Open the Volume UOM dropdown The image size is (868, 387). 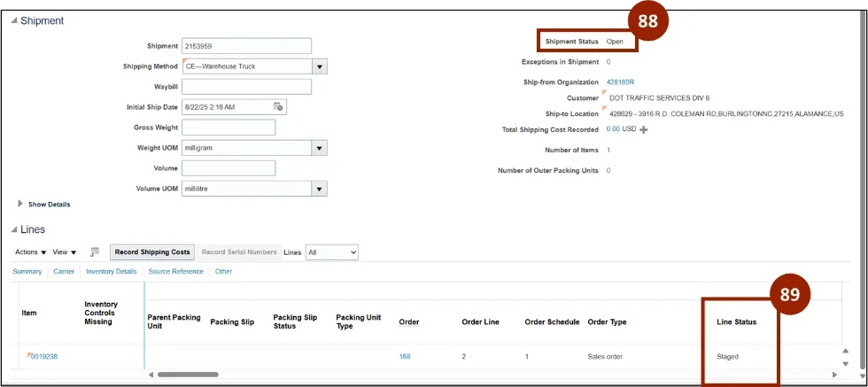pyautogui.click(x=320, y=189)
